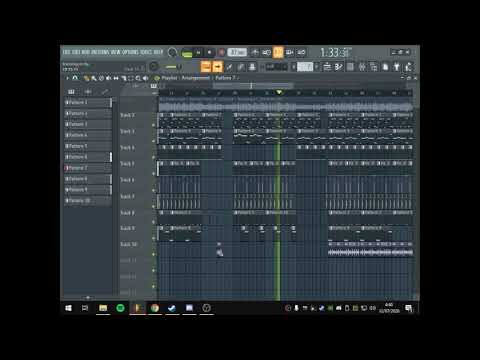Select the playlist Slip tool
Image resolution: width=480 pixels, height=360 pixels.
(116, 78)
